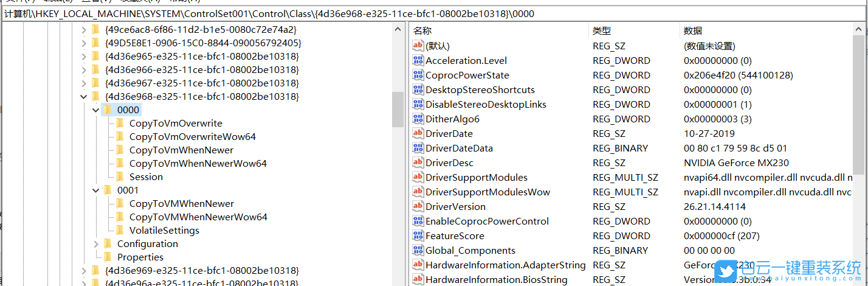Click the DriverDesc string value icon

[418, 163]
